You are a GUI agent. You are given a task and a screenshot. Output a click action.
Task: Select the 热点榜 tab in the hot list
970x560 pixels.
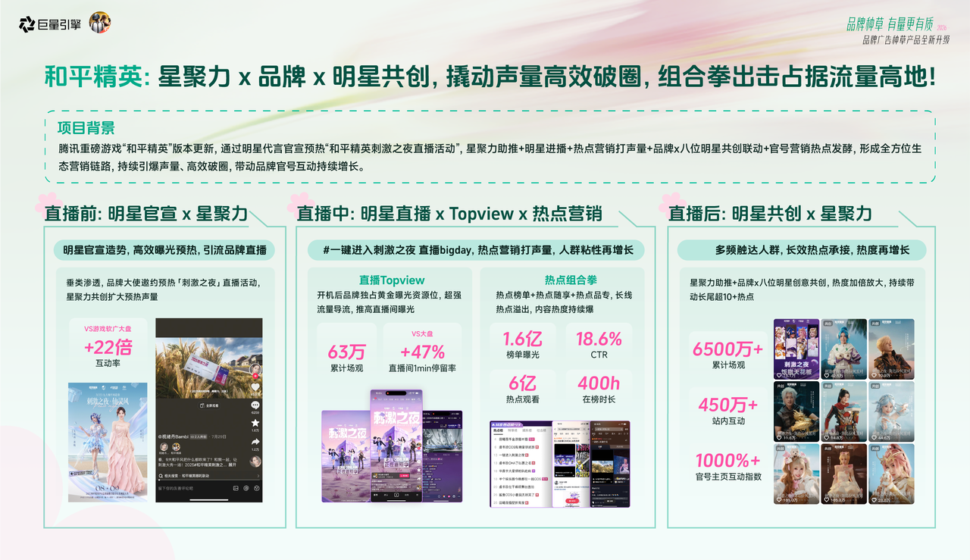click(498, 430)
